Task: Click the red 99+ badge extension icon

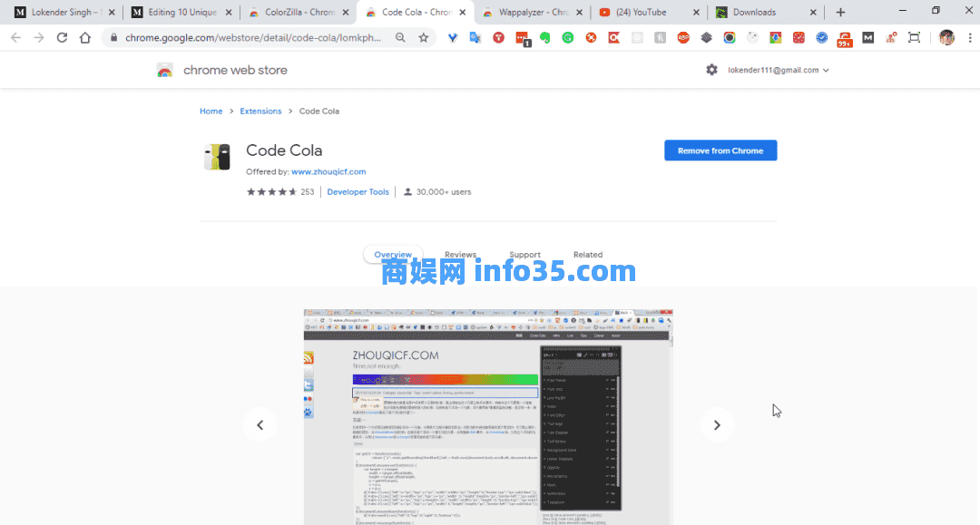Action: point(845,39)
